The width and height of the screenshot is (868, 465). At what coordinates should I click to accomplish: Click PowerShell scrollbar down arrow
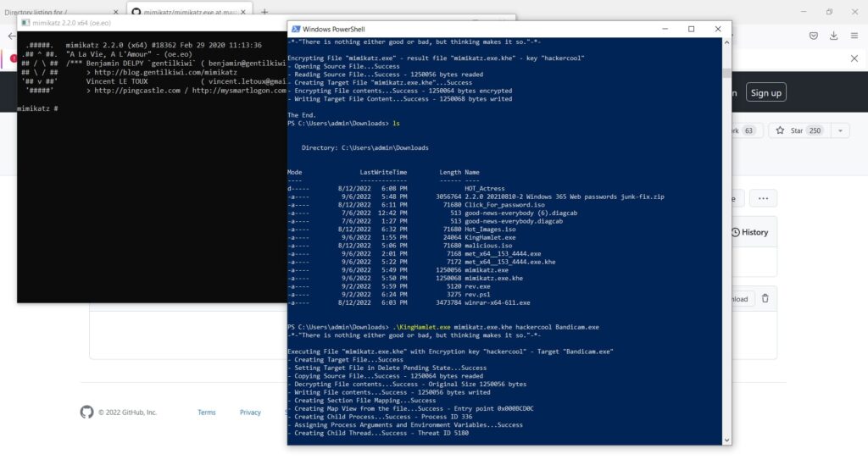tap(726, 440)
